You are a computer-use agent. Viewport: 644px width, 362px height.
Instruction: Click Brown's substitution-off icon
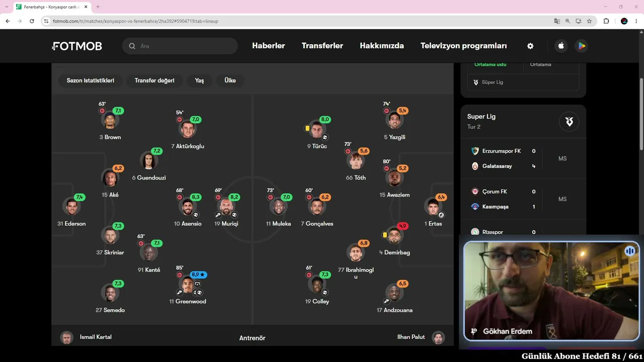point(102,111)
